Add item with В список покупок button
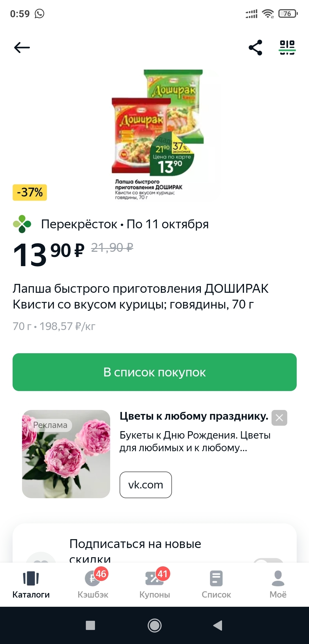309x644 pixels. (154, 372)
